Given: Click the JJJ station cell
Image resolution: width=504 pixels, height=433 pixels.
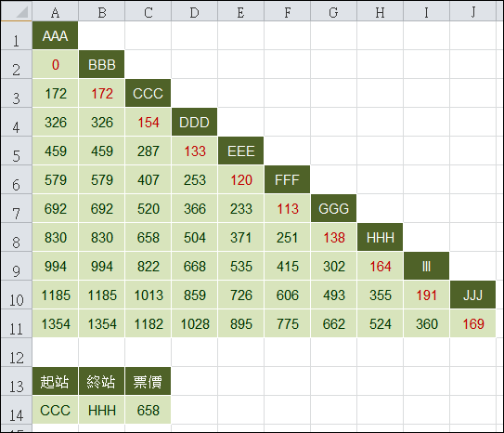Looking at the screenshot, I should pos(472,295).
